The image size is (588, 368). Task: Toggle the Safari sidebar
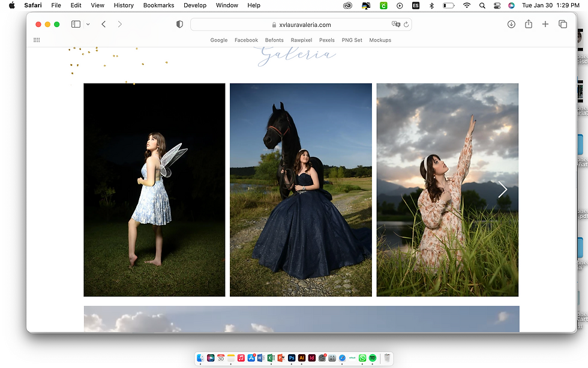76,25
